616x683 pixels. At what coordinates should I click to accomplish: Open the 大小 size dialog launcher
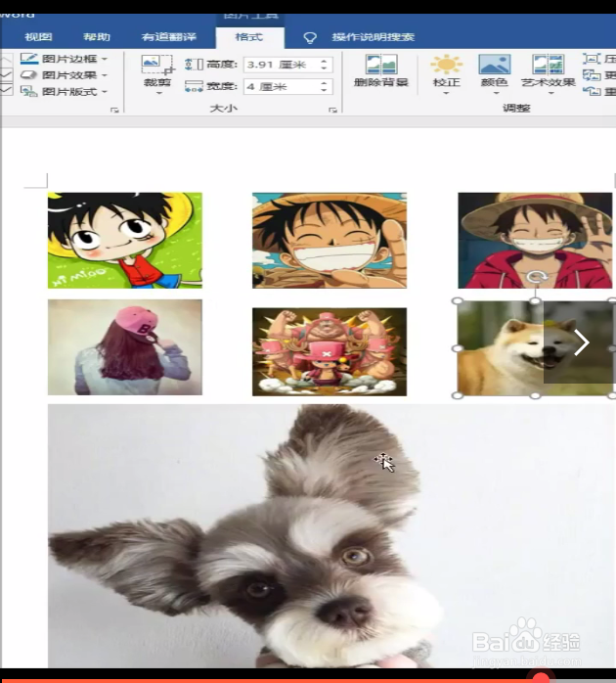pyautogui.click(x=333, y=111)
